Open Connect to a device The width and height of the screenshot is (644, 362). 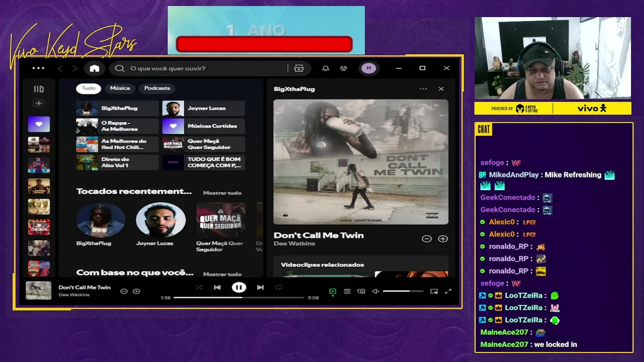(x=361, y=291)
